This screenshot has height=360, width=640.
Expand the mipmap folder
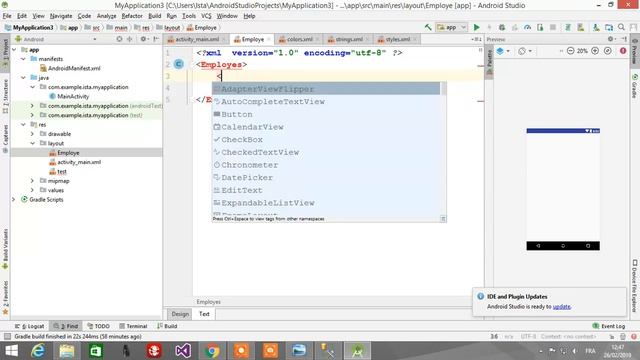click(x=32, y=181)
